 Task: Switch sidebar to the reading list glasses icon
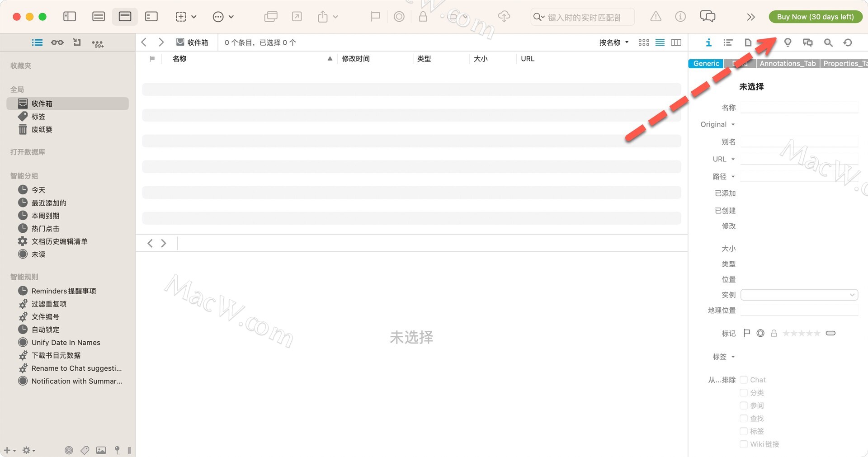coord(57,42)
